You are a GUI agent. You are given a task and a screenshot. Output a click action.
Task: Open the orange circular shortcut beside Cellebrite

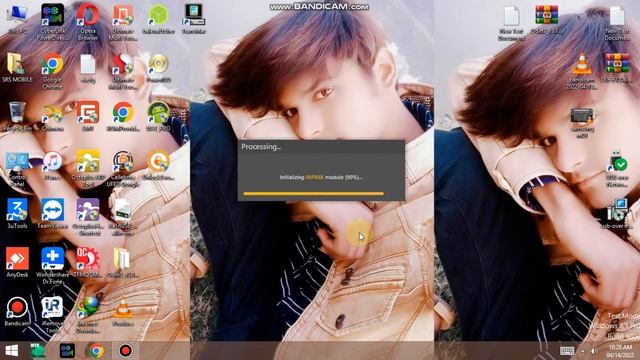tap(158, 165)
